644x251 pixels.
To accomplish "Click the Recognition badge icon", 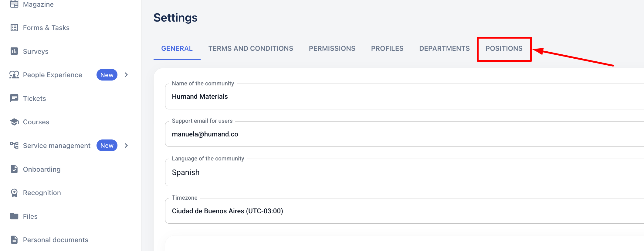I will tap(14, 193).
